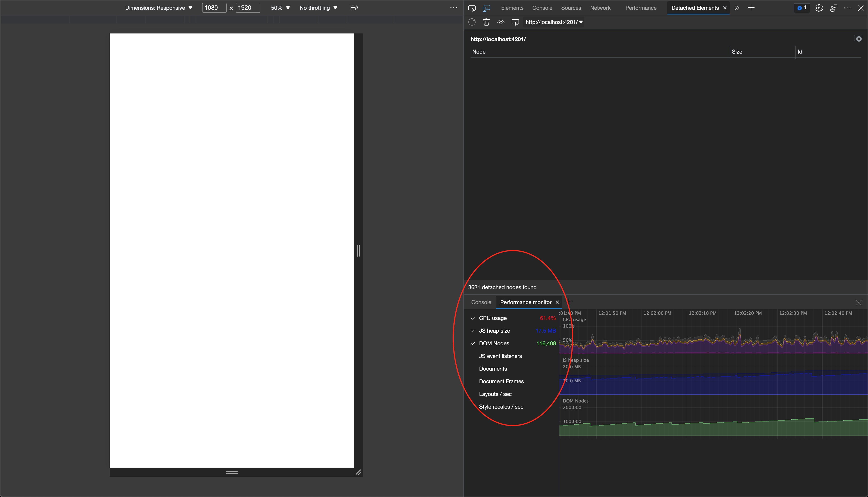Select the inspect element tool
Image resolution: width=868 pixels, height=497 pixels.
pos(472,8)
